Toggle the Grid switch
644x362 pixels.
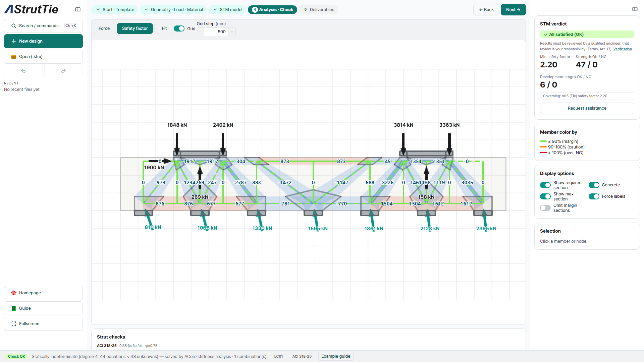pyautogui.click(x=179, y=28)
